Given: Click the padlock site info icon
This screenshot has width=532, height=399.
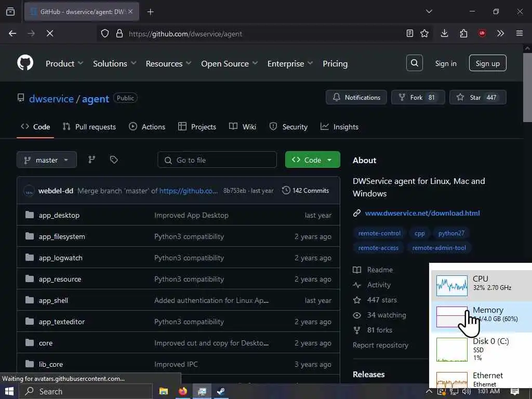Looking at the screenshot, I should tap(119, 33).
